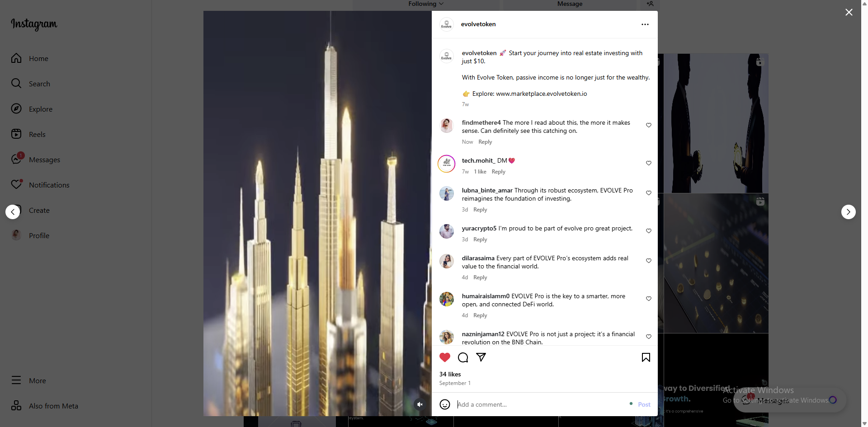The image size is (868, 427).
Task: Click username yuracrypto5
Action: [479, 229]
